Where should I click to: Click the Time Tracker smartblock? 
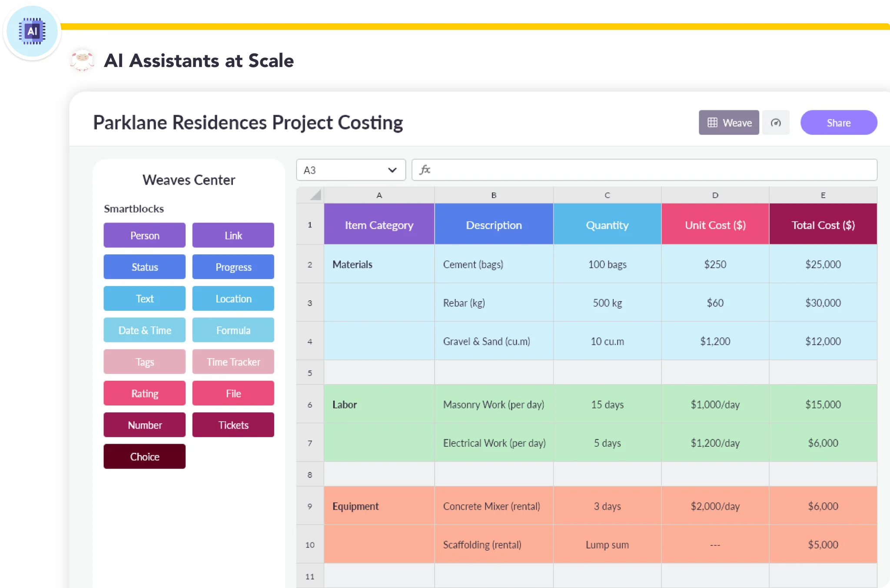pos(233,362)
